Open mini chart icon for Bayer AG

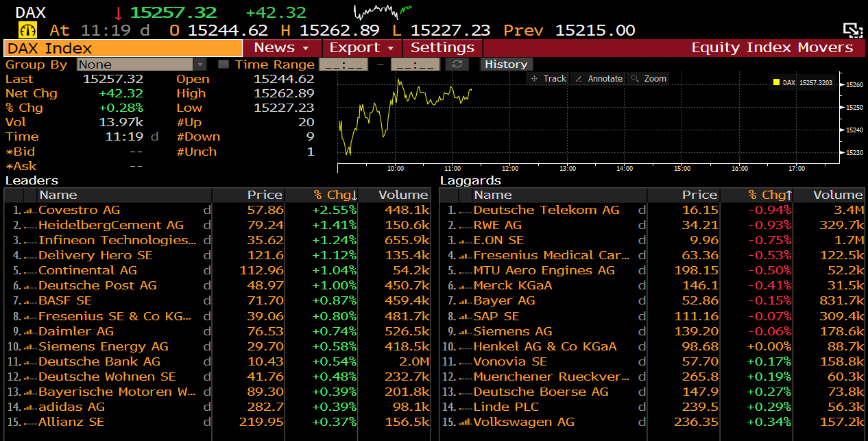click(x=466, y=301)
